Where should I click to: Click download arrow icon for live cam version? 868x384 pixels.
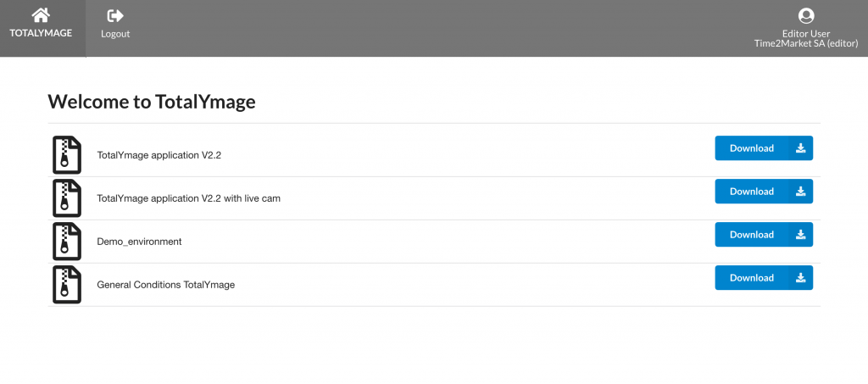(800, 192)
